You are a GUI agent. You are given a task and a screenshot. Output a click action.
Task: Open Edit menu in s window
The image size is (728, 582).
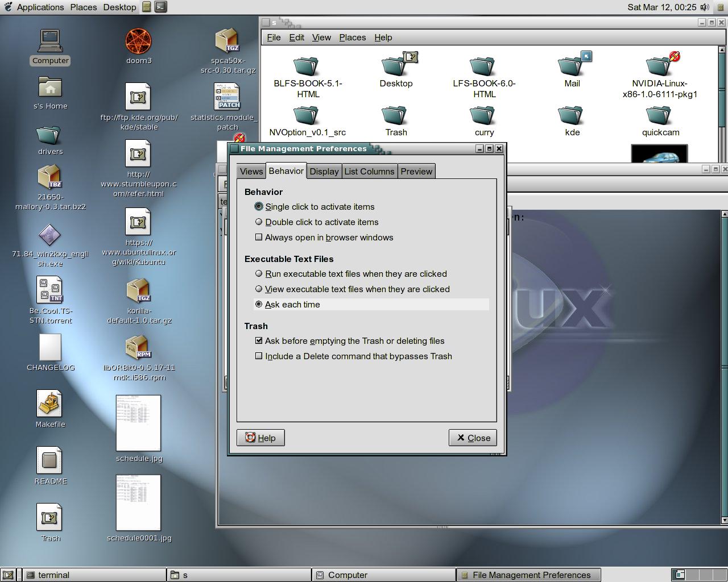click(x=297, y=38)
